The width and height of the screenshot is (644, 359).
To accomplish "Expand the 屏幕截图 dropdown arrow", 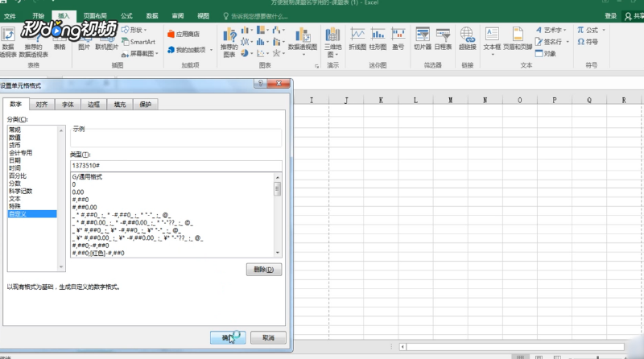I will (157, 53).
